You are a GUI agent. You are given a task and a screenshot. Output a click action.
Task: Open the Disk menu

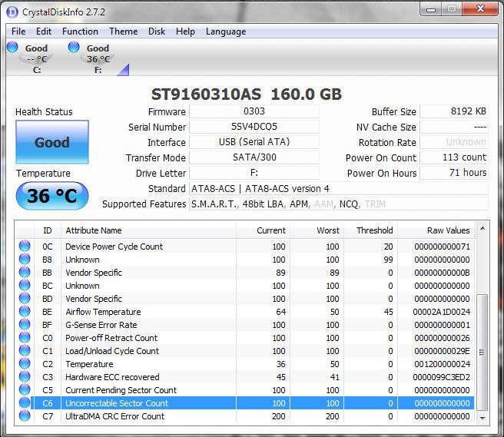(157, 31)
